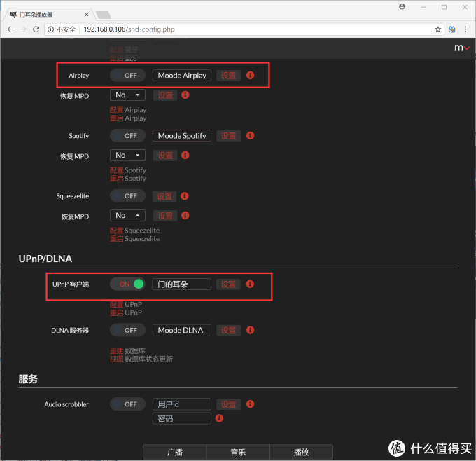Open the Squeezelite info icon

[x=185, y=196]
